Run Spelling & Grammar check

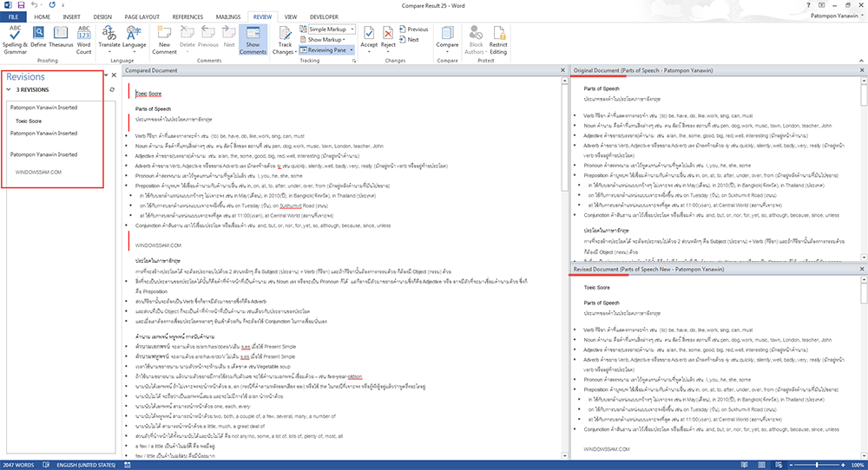tap(15, 40)
